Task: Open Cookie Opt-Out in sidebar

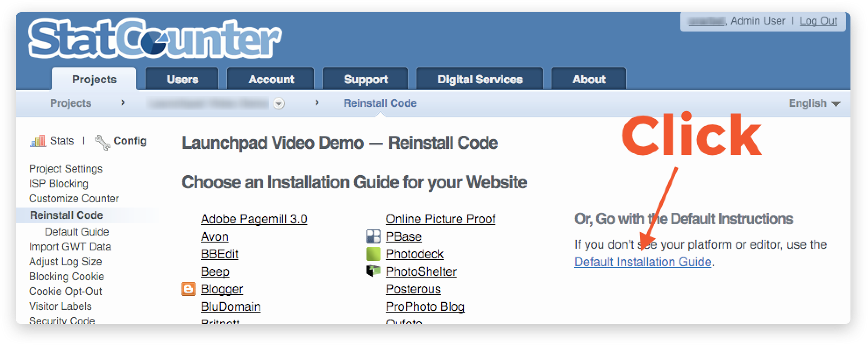Action: 65,291
